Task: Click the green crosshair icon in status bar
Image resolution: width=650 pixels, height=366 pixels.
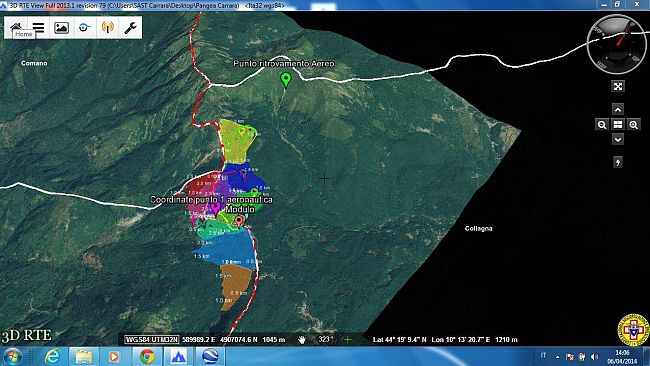Action: (x=348, y=339)
